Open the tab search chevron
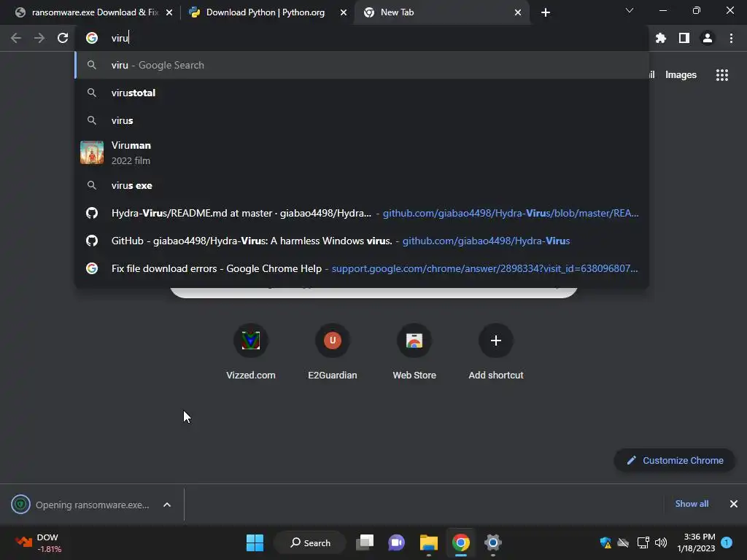This screenshot has height=560, width=747. coord(629,10)
